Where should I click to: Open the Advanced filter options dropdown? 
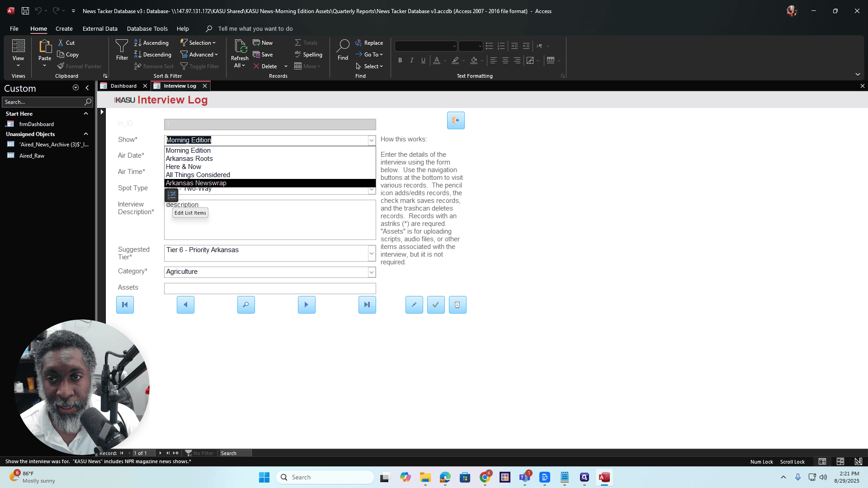199,55
